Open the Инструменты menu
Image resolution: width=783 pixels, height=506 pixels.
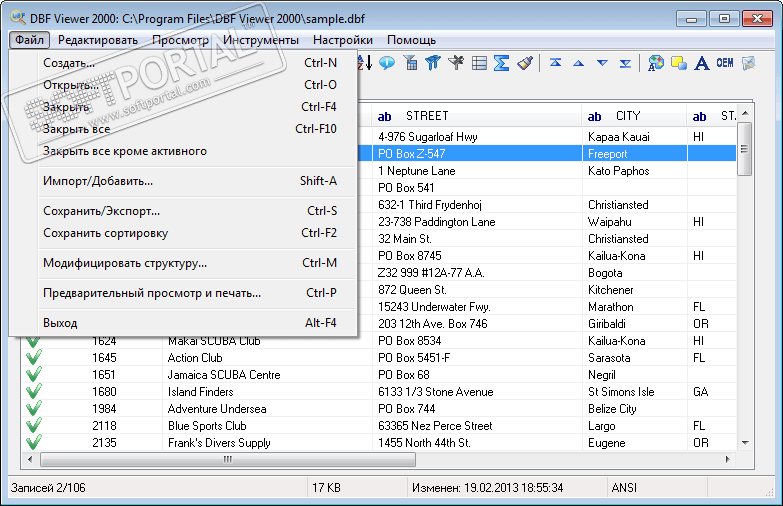point(261,40)
